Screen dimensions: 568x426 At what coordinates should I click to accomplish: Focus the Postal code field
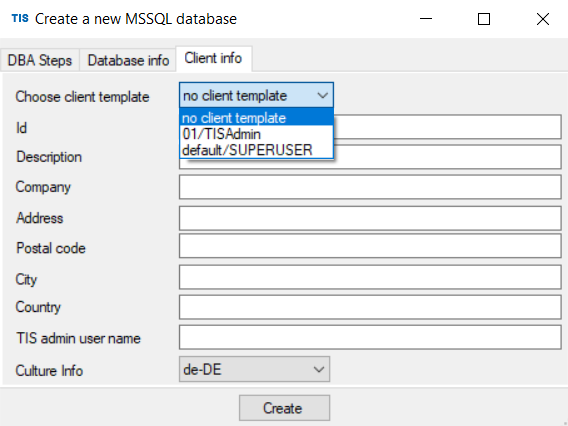point(370,246)
